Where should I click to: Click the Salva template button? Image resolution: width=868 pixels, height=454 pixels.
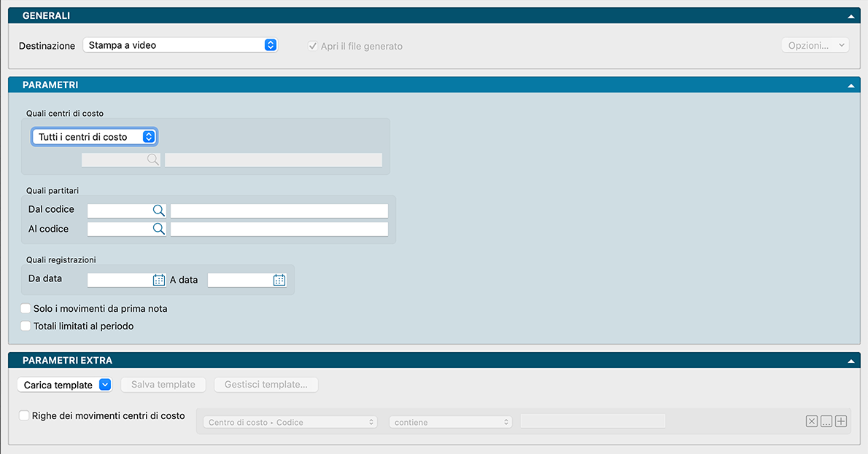pyautogui.click(x=163, y=385)
